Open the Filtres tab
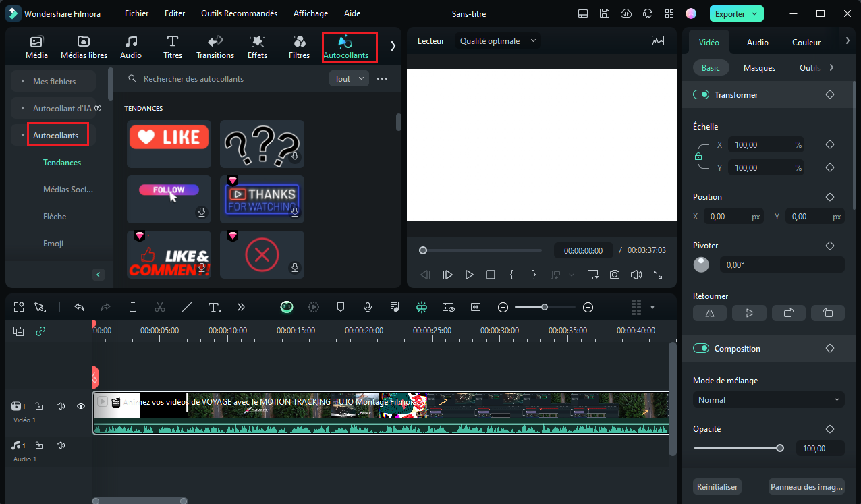The height and width of the screenshot is (504, 861). click(x=299, y=47)
